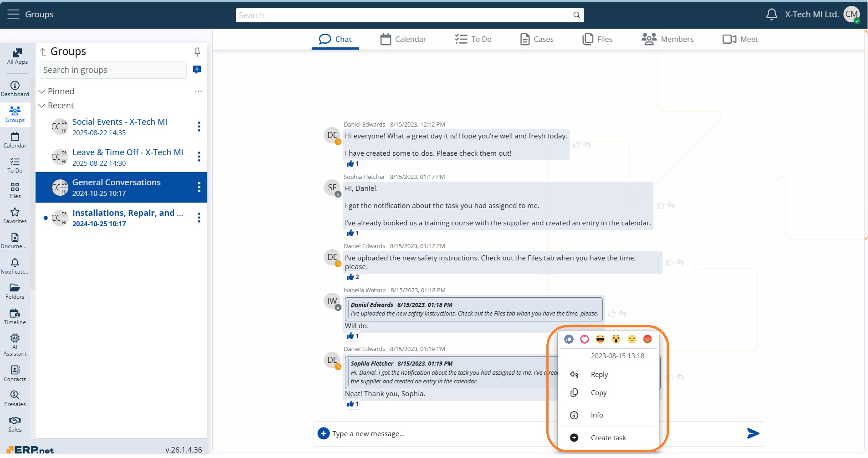Pin the Groups panel

(197, 52)
